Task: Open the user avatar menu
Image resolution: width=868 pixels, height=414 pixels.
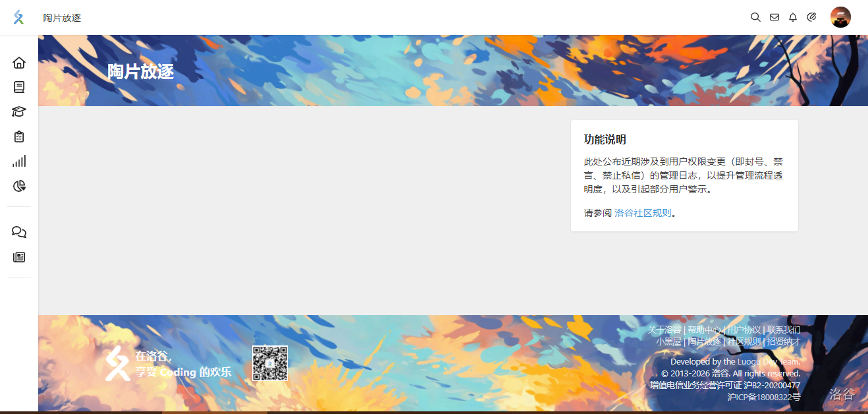Action: [840, 17]
